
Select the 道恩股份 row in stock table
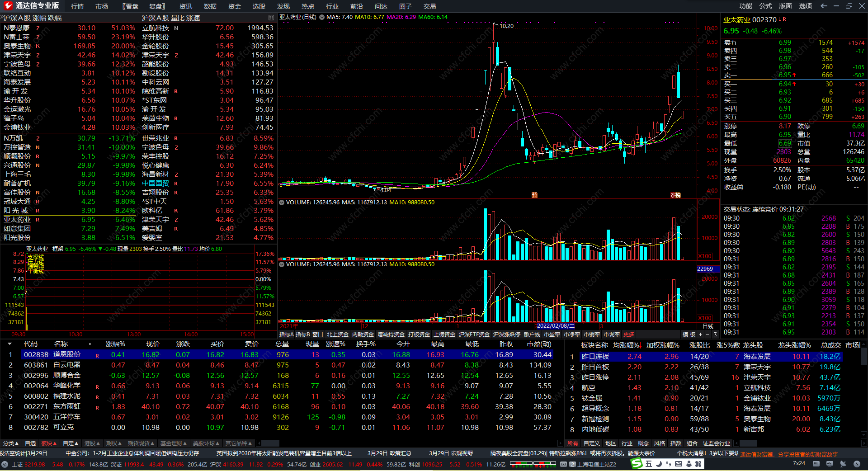click(x=287, y=355)
